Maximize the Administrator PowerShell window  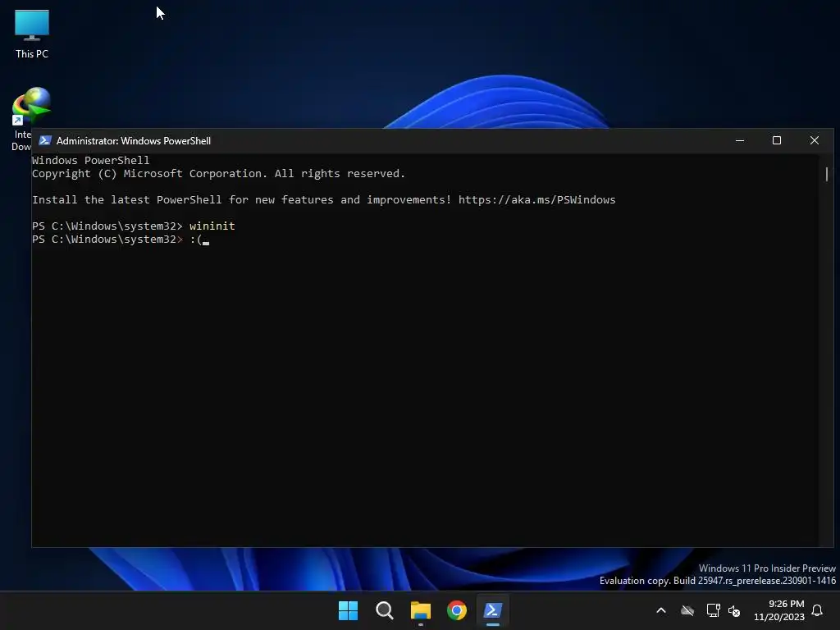point(776,140)
